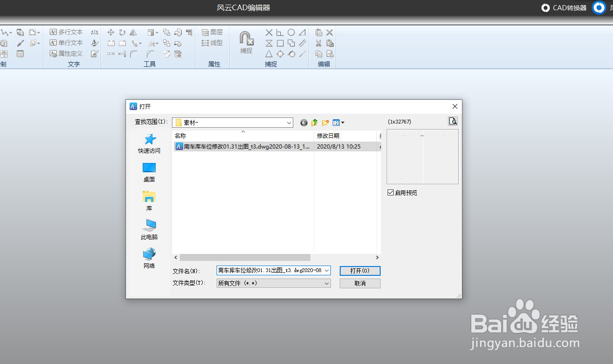Click the Mirror tool icon
This screenshot has height=364, width=613.
[x=133, y=32]
